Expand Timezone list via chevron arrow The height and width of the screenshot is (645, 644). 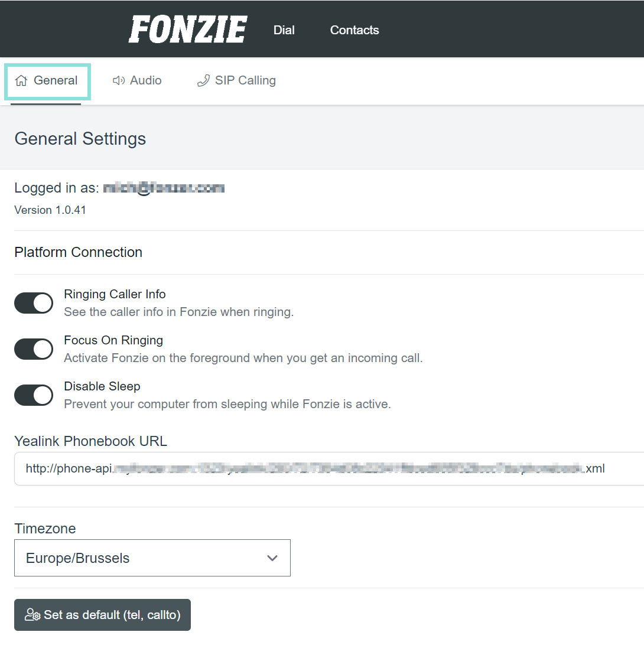pos(272,558)
